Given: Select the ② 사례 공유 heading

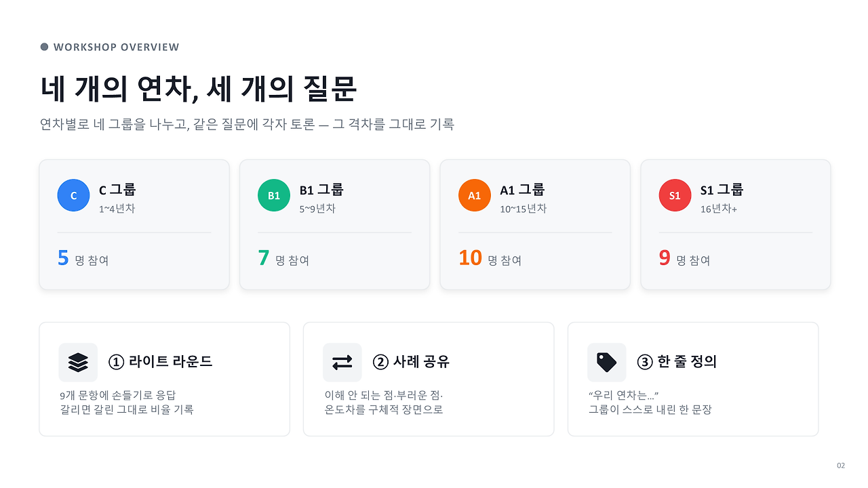Looking at the screenshot, I should pos(411,362).
